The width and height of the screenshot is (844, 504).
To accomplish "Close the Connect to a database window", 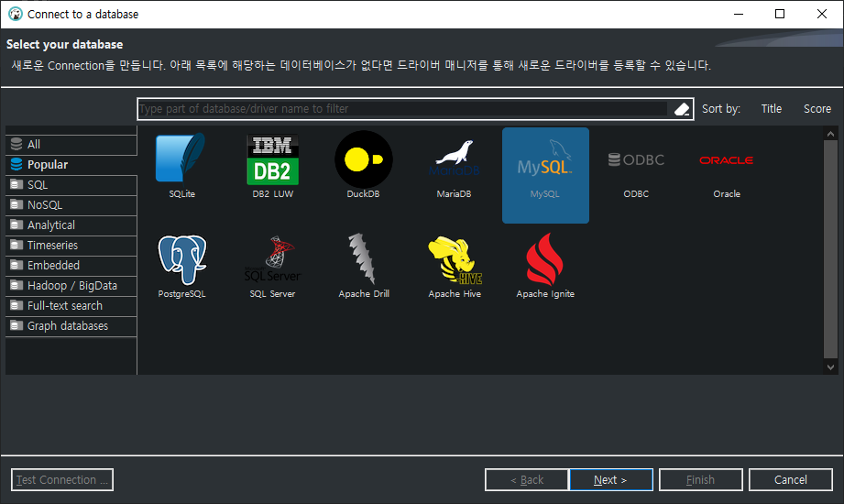I will [x=822, y=14].
